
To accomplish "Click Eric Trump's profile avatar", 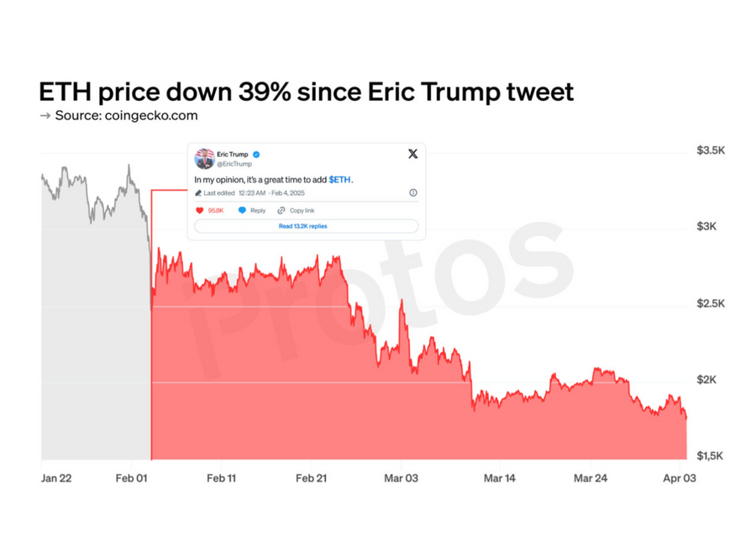I will 204,159.
